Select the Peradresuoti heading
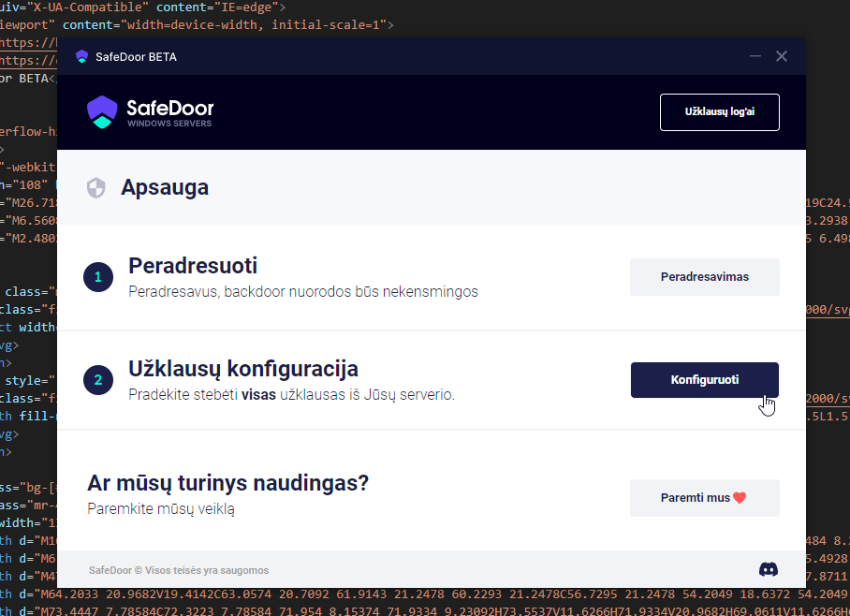Image resolution: width=850 pixels, height=616 pixels. [x=193, y=266]
